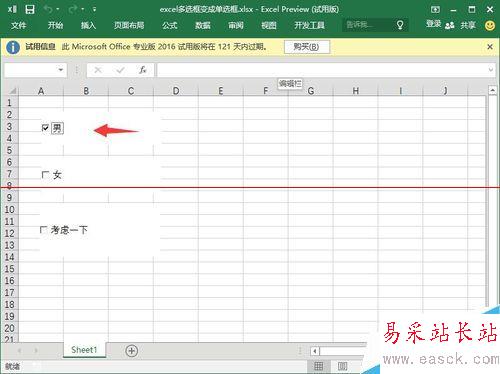The width and height of the screenshot is (500, 374).
Task: Switch to the 审阅 tab
Action: point(236,25)
